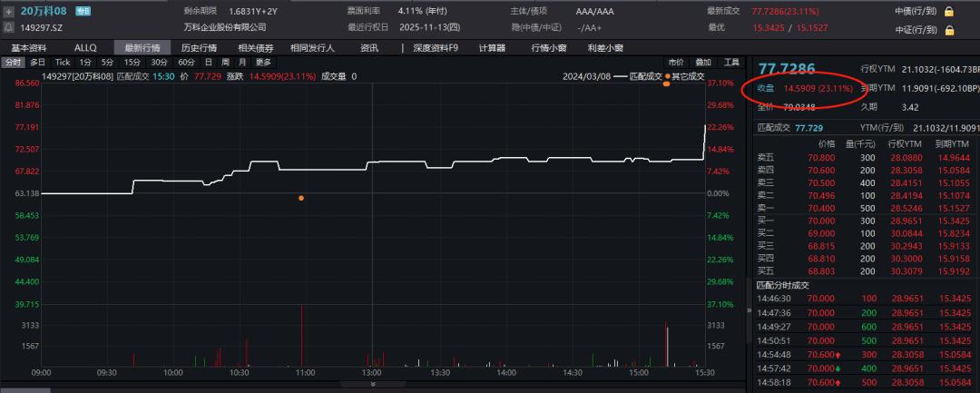Select the 60分 chart interval

(x=186, y=62)
